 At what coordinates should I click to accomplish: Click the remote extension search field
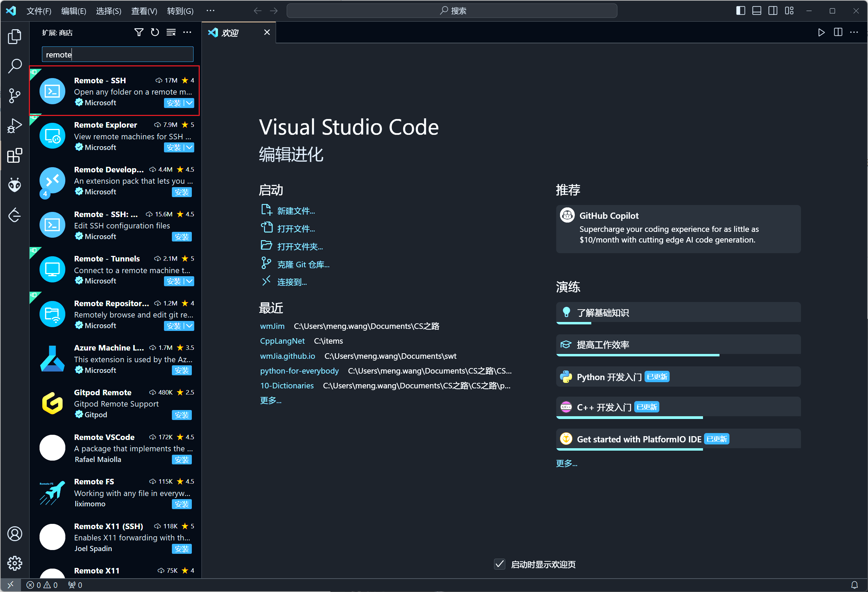(117, 55)
